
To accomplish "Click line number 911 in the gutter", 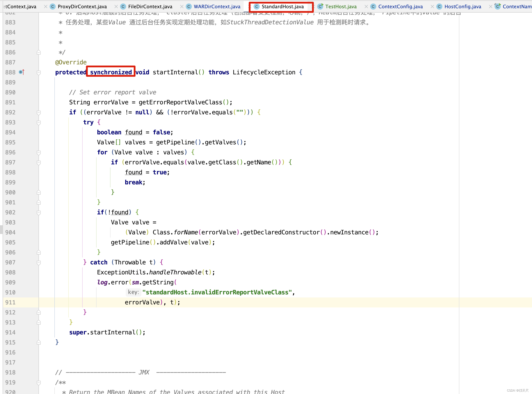I will click(x=10, y=302).
